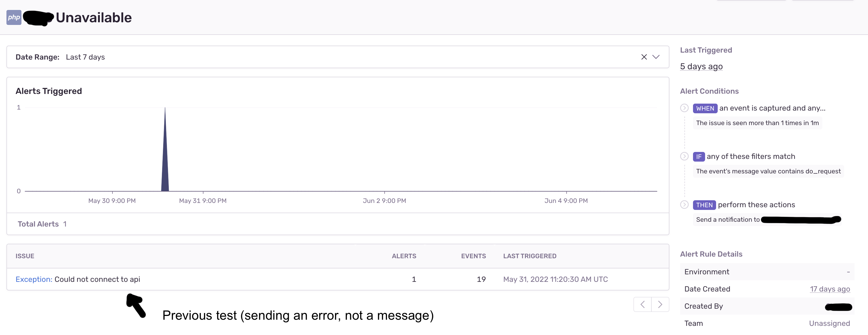Viewport: 868px width, 335px height.
Task: Click the 17 days ago date created link
Action: pyautogui.click(x=830, y=289)
